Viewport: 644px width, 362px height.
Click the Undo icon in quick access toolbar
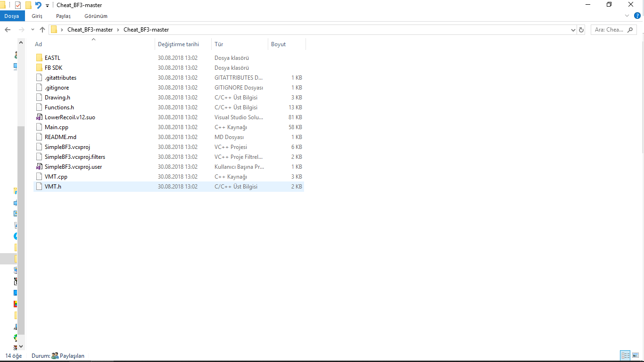(38, 5)
